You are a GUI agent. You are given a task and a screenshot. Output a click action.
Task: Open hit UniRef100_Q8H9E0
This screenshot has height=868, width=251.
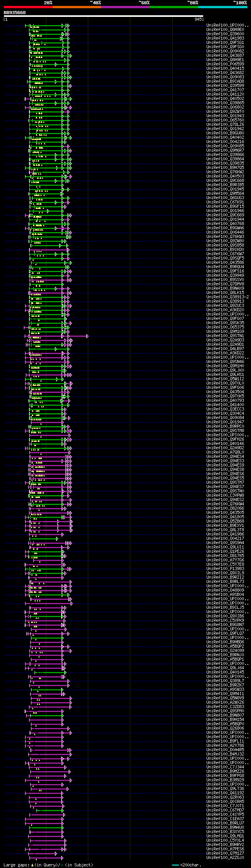click(225, 29)
